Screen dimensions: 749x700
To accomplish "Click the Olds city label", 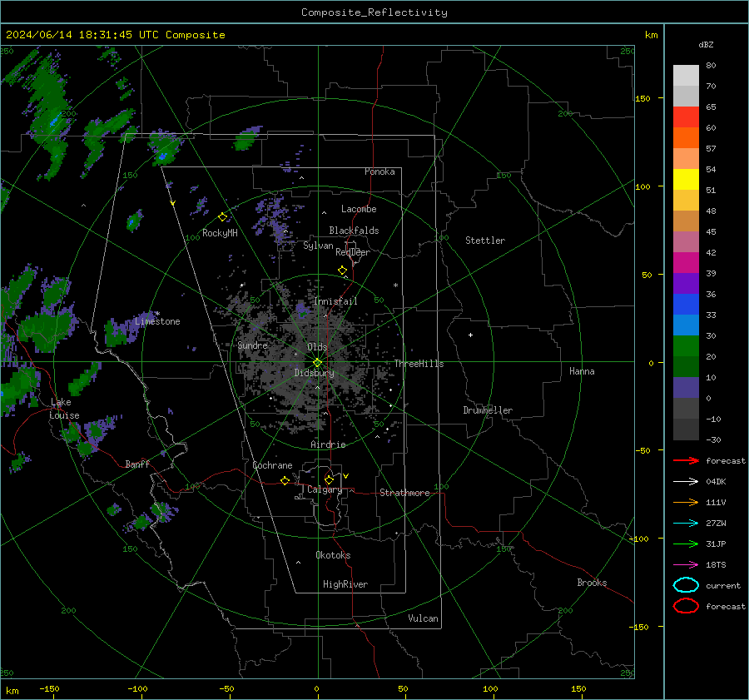I will pos(317,346).
